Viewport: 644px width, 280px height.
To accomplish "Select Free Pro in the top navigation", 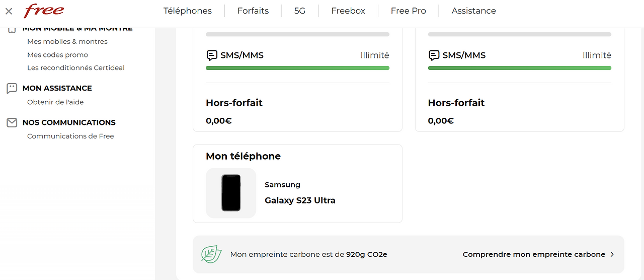I will pos(409,11).
